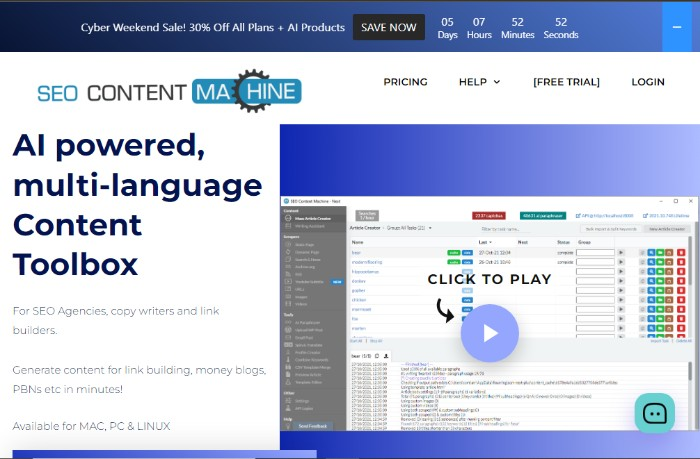Collapse the Cyber Weekend sale banner
This screenshot has width=700, height=459.
click(677, 27)
